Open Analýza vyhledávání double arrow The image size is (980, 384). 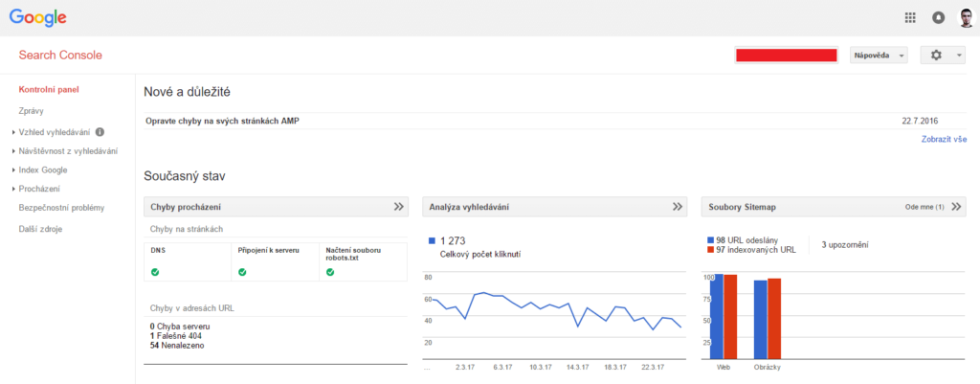tap(678, 207)
